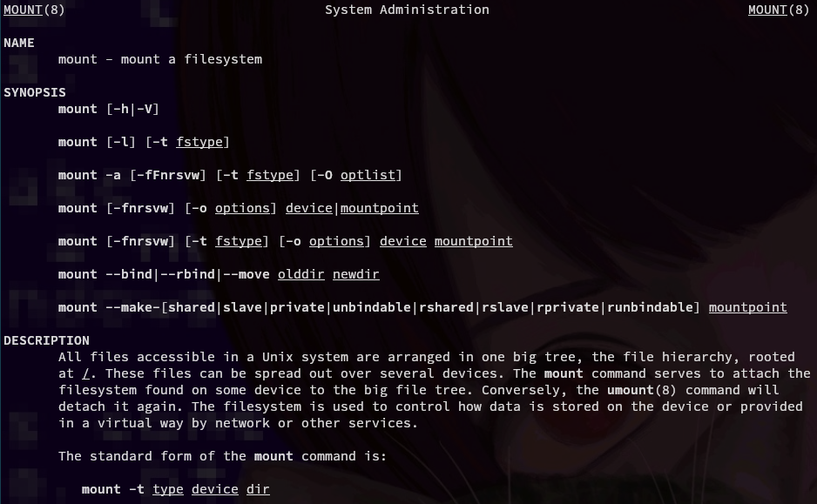Click the underlined olddir argument
Screen dimensions: 817x504
(x=300, y=274)
